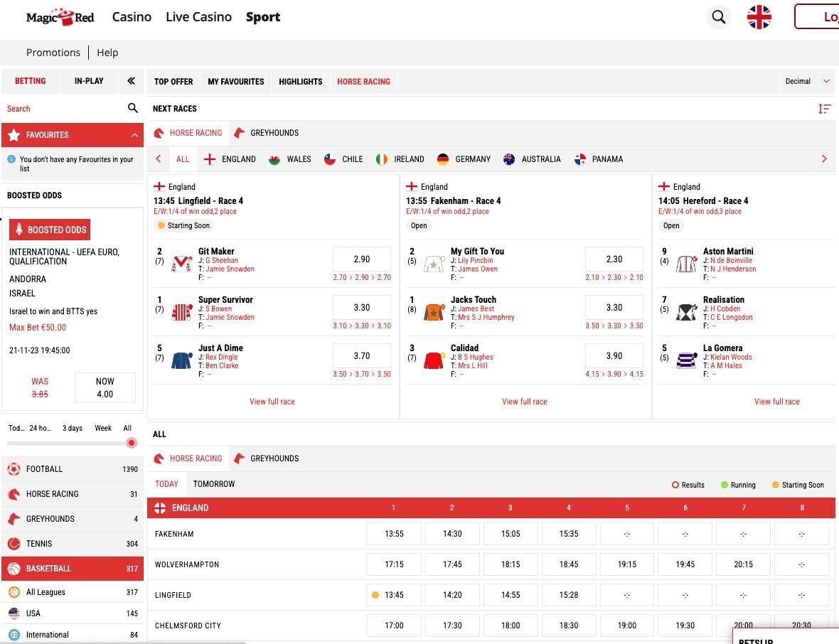Click the Git Maker jockey silks icon
This screenshot has width=839, height=644.
point(182,263)
